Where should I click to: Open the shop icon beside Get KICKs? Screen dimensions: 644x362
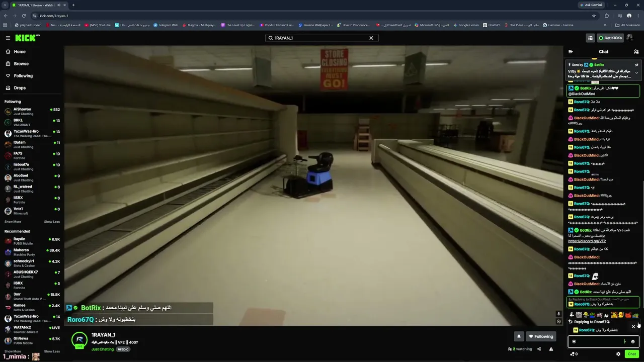click(x=590, y=38)
